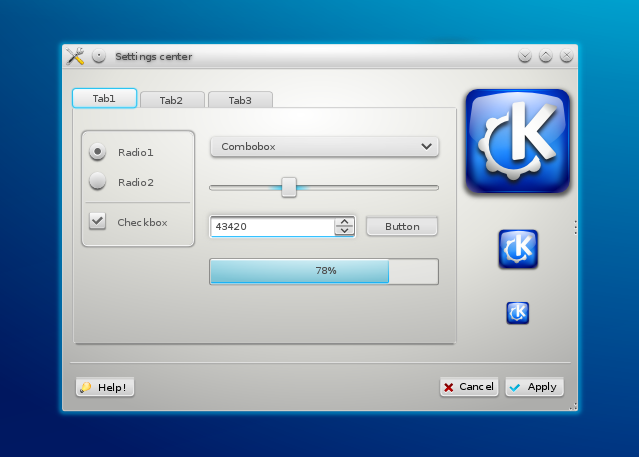Switch to Tab1
This screenshot has width=639, height=457.
coord(104,98)
